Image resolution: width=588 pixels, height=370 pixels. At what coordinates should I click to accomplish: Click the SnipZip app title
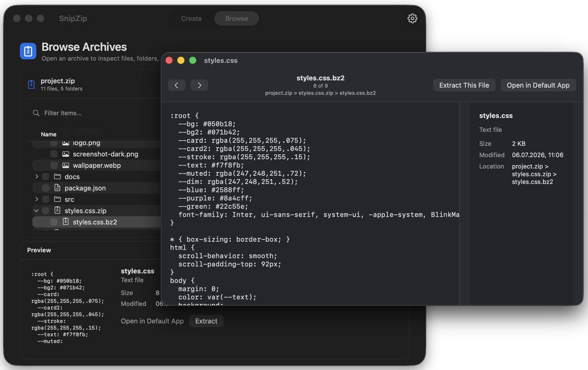73,19
